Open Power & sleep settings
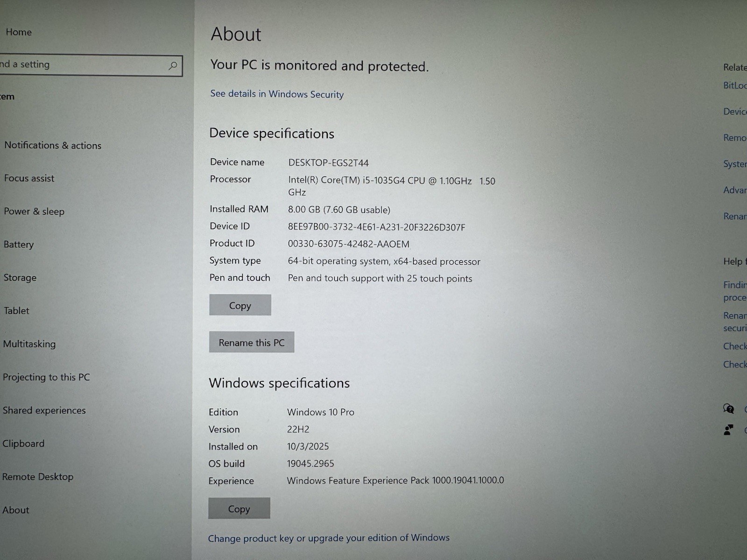The width and height of the screenshot is (747, 560). coord(34,211)
